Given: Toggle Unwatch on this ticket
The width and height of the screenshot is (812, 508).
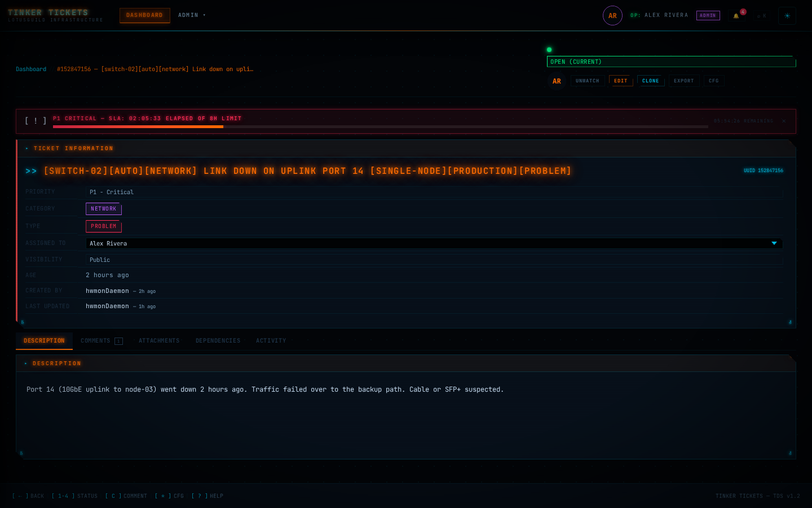Looking at the screenshot, I should coord(588,81).
